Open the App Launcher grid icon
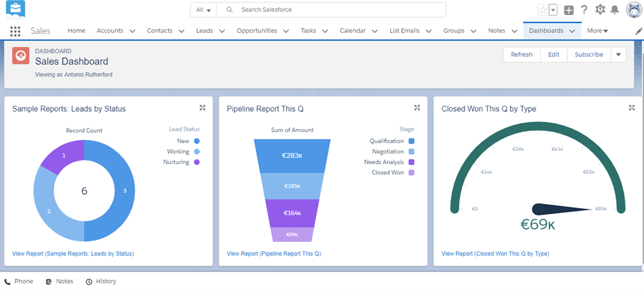The height and width of the screenshot is (289, 644). (x=15, y=31)
